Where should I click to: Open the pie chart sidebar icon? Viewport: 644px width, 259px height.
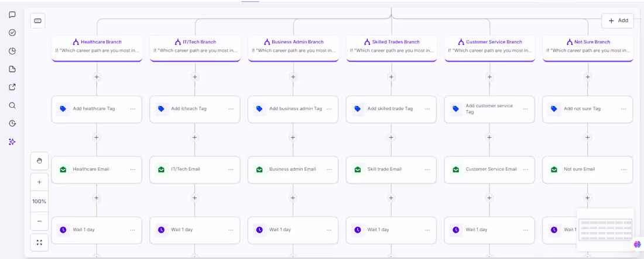coord(12,51)
